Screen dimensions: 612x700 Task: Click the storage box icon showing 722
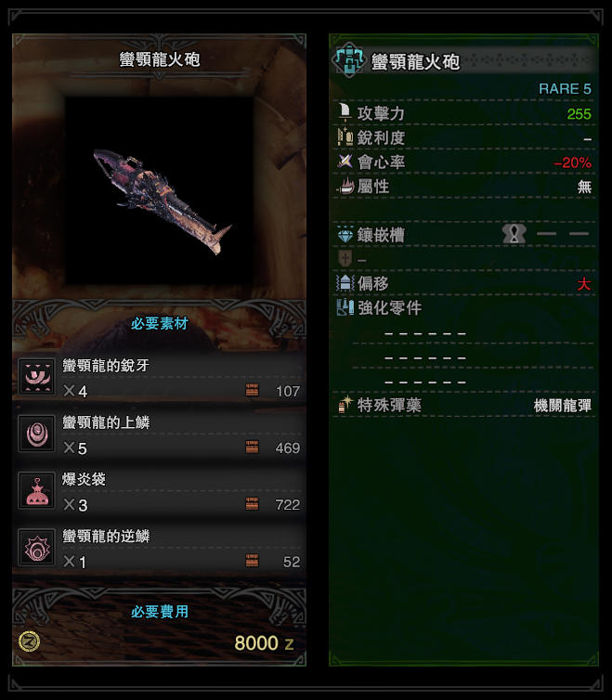252,504
